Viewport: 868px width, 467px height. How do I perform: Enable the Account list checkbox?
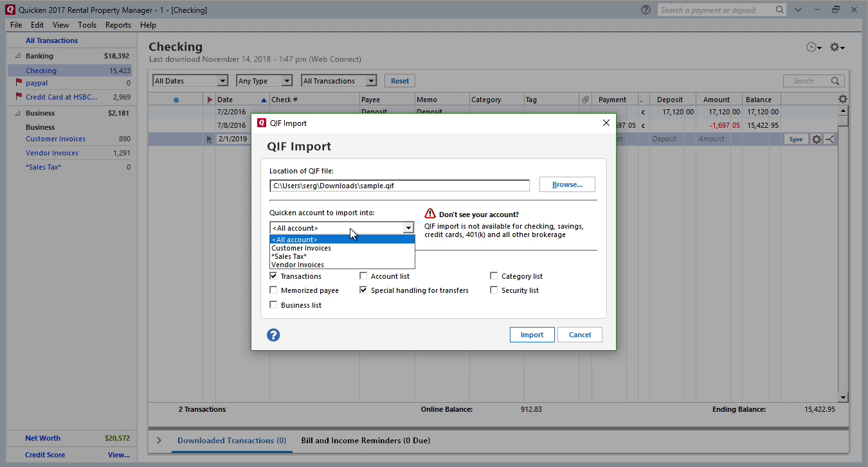click(363, 276)
